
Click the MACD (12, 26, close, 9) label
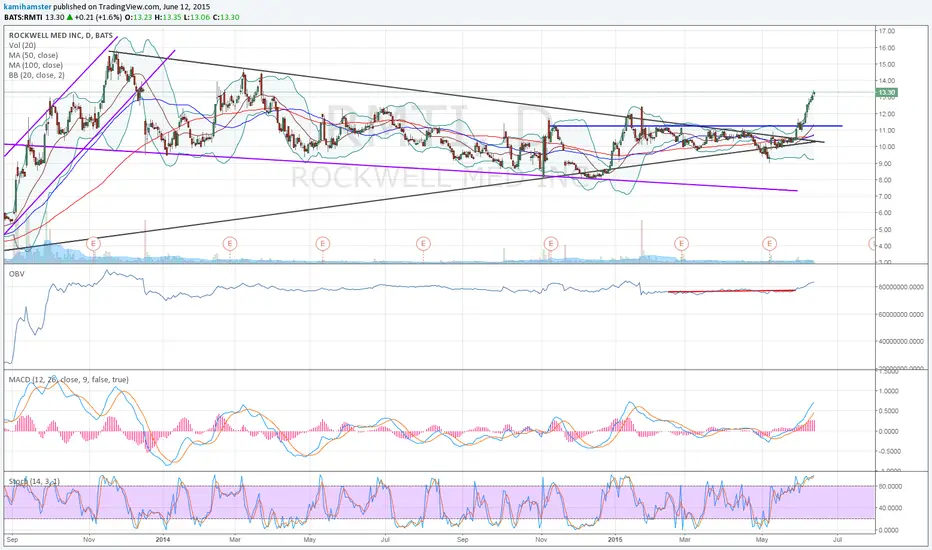tap(68, 379)
